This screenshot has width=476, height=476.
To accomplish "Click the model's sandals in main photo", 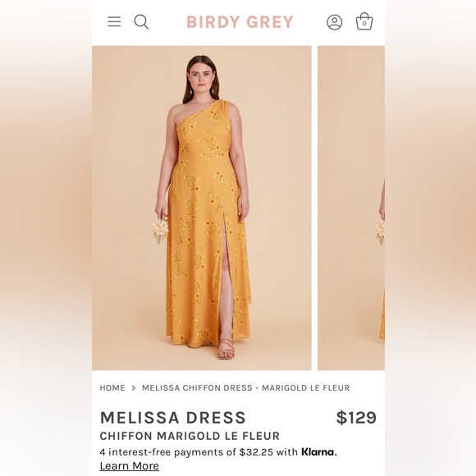I will click(x=226, y=350).
